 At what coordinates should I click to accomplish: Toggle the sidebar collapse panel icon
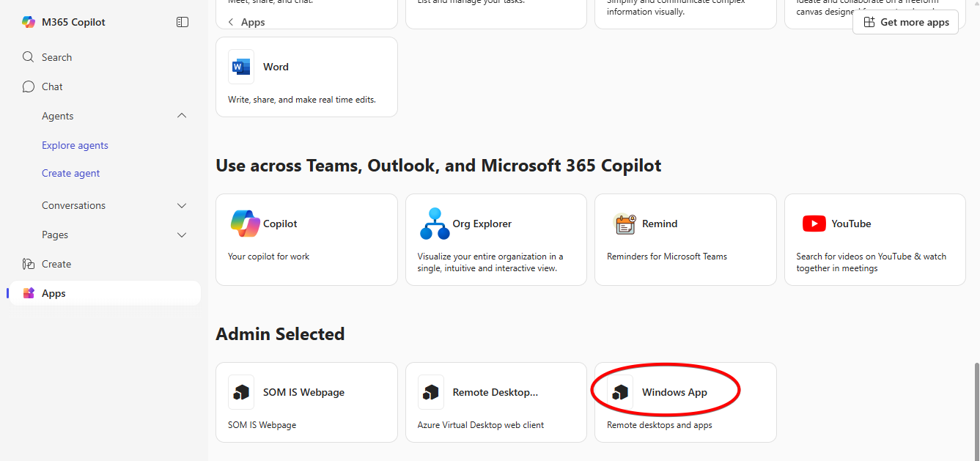click(183, 22)
